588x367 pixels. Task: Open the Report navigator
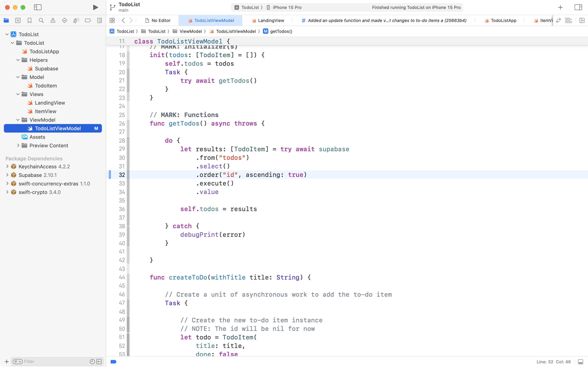click(x=99, y=20)
